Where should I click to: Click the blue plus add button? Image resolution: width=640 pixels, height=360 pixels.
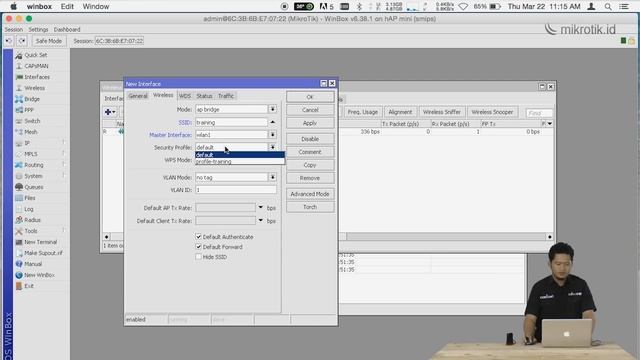pos(109,112)
